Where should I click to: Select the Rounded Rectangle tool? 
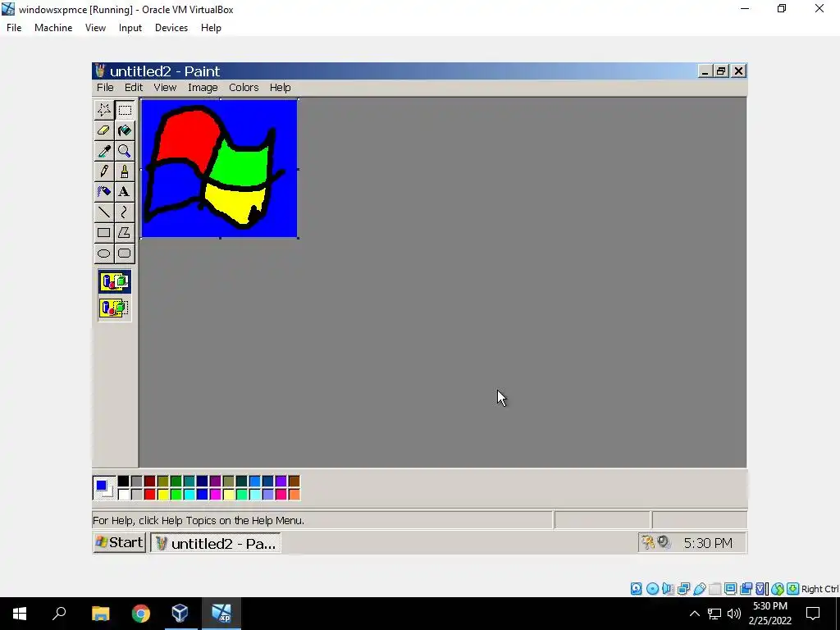coord(125,253)
